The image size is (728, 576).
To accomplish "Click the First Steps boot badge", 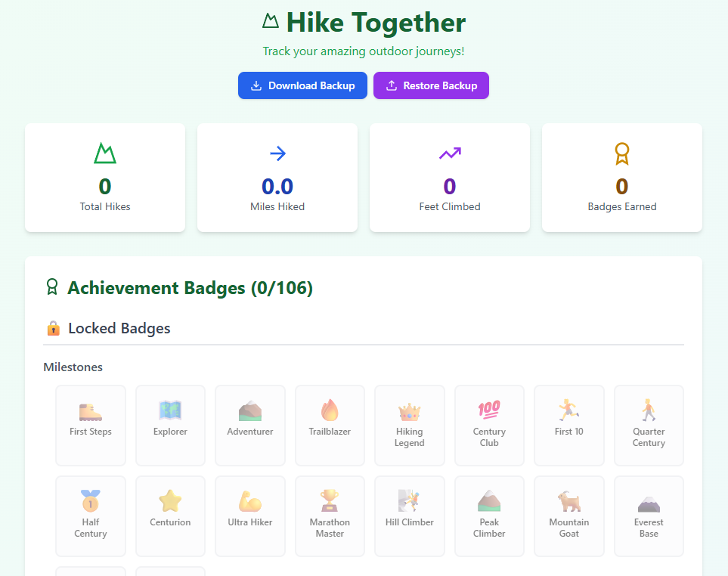I will (91, 425).
